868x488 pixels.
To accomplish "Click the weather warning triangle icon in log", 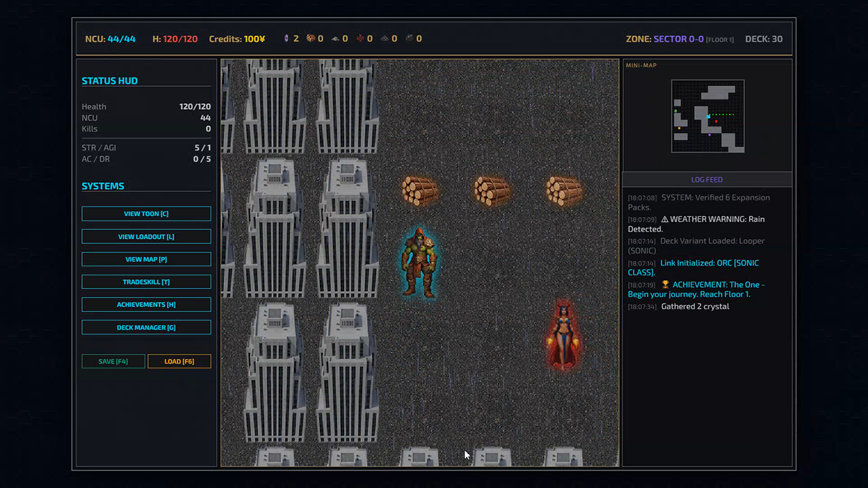I will (664, 219).
